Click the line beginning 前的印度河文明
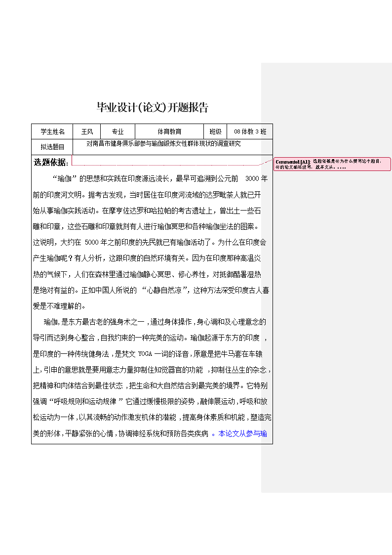 (x=147, y=195)
